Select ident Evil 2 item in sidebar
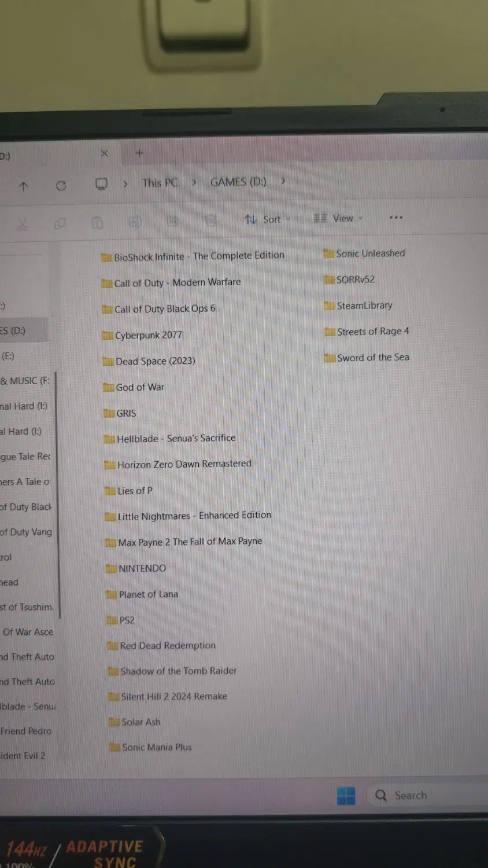Image resolution: width=488 pixels, height=868 pixels. tap(23, 755)
